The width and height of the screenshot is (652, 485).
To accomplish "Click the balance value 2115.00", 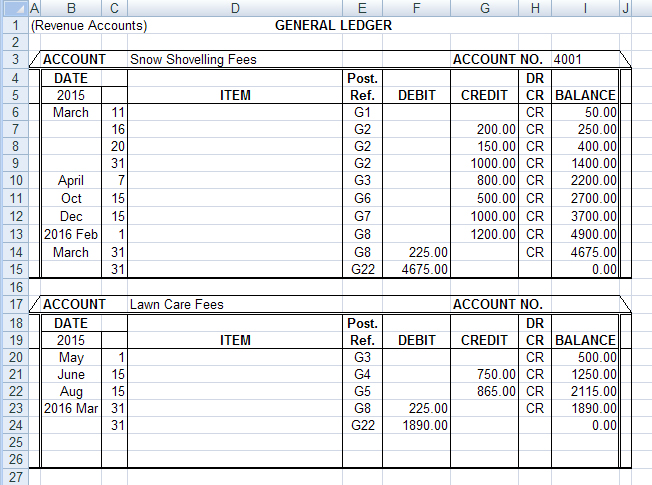I will [594, 391].
